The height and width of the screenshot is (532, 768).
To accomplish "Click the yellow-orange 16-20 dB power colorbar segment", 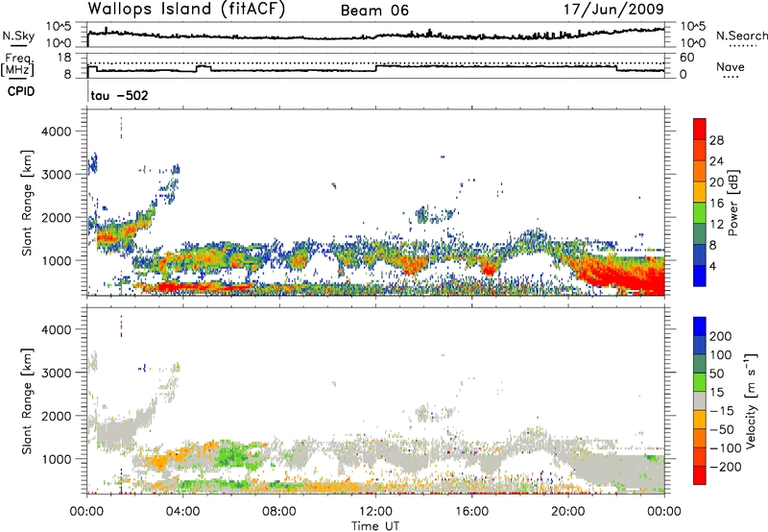I will 700,191.
